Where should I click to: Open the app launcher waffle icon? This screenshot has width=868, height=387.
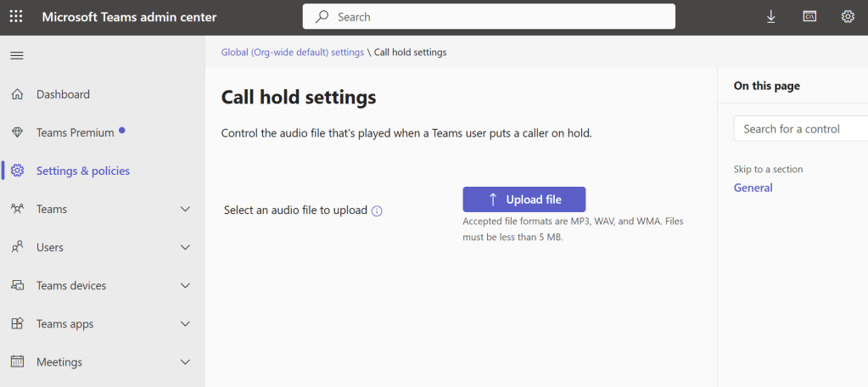click(x=16, y=17)
